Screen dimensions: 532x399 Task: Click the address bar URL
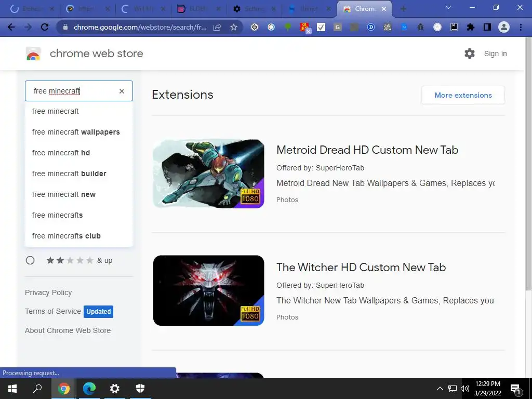140,27
